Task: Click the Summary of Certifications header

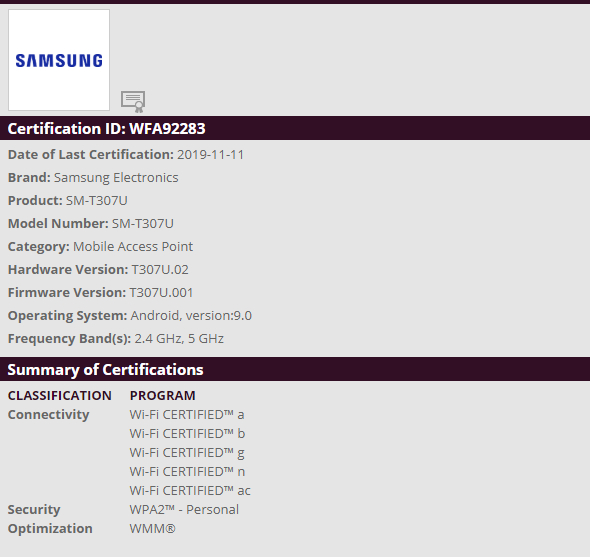Action: pyautogui.click(x=295, y=369)
